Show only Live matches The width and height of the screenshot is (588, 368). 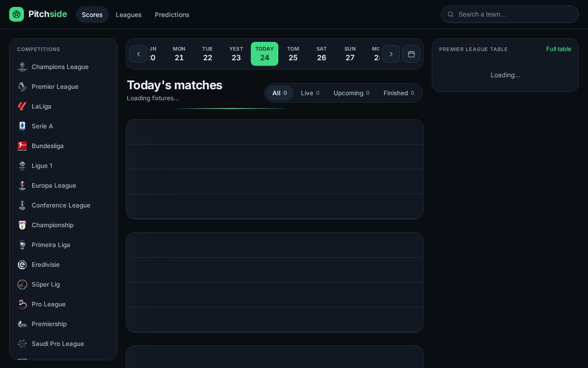(310, 93)
